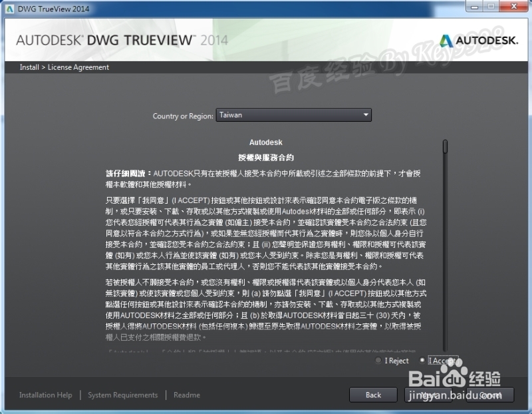Open the Installation Help link
This screenshot has width=532, height=414.
coord(45,395)
